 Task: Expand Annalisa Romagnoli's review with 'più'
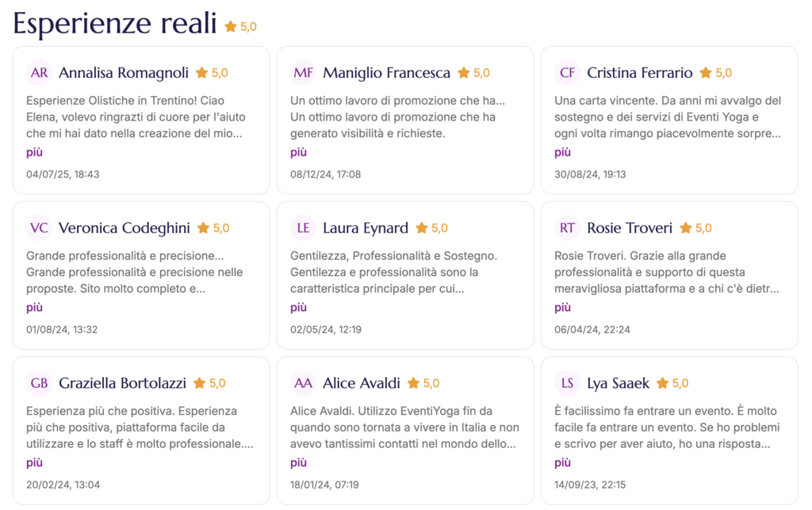pyautogui.click(x=34, y=152)
